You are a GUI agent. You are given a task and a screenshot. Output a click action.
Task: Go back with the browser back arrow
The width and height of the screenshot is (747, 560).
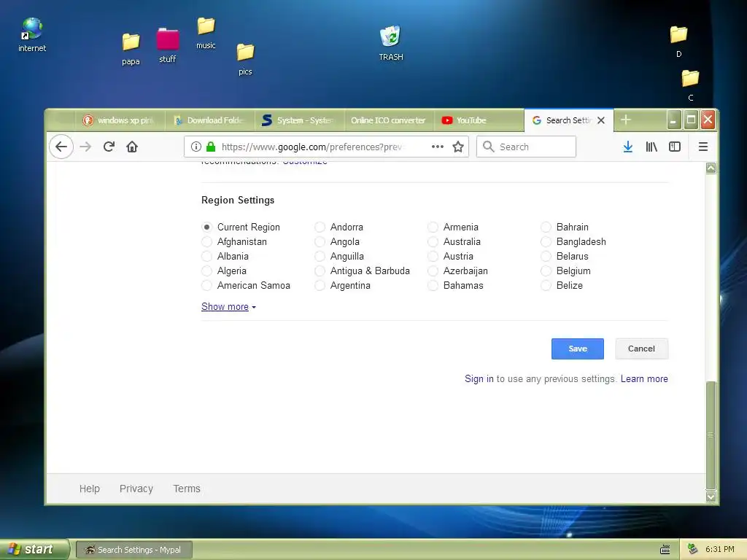click(61, 147)
